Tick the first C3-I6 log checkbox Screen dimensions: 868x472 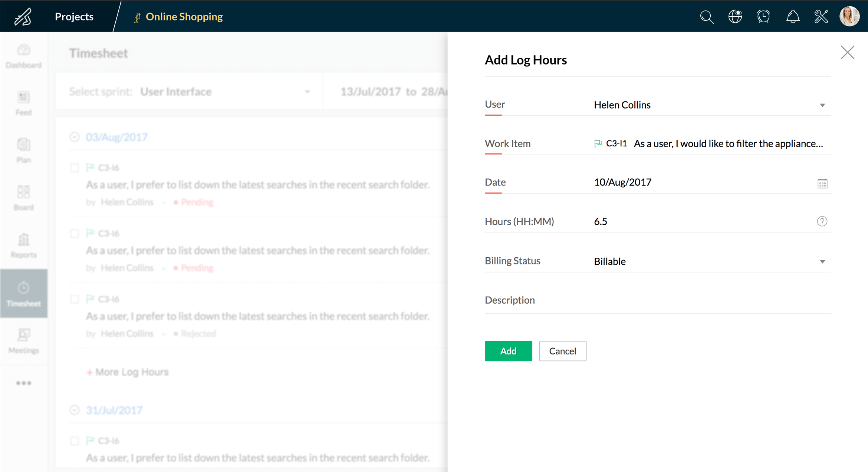click(75, 168)
